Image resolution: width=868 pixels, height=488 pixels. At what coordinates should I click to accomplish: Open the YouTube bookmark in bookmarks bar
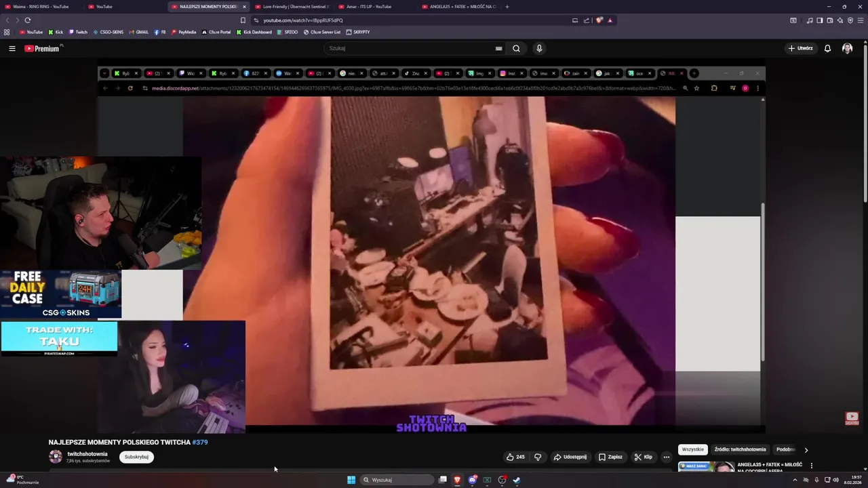click(x=31, y=32)
